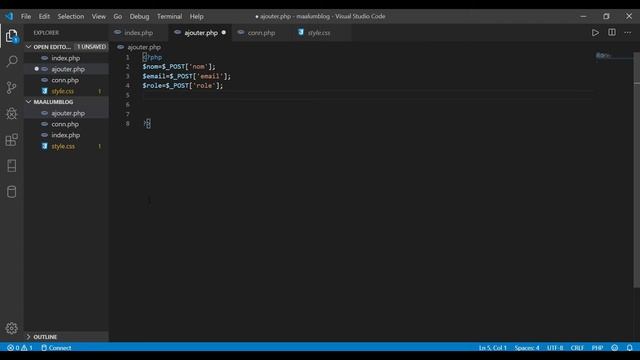The width and height of the screenshot is (640, 360).
Task: Select style.css under Open Editors
Action: [x=67, y=91]
